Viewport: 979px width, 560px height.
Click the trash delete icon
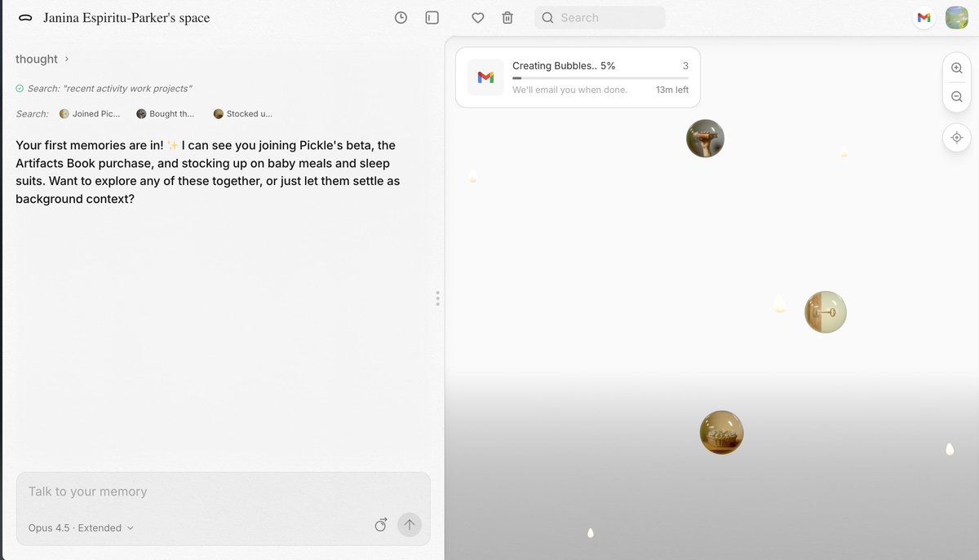coord(507,18)
